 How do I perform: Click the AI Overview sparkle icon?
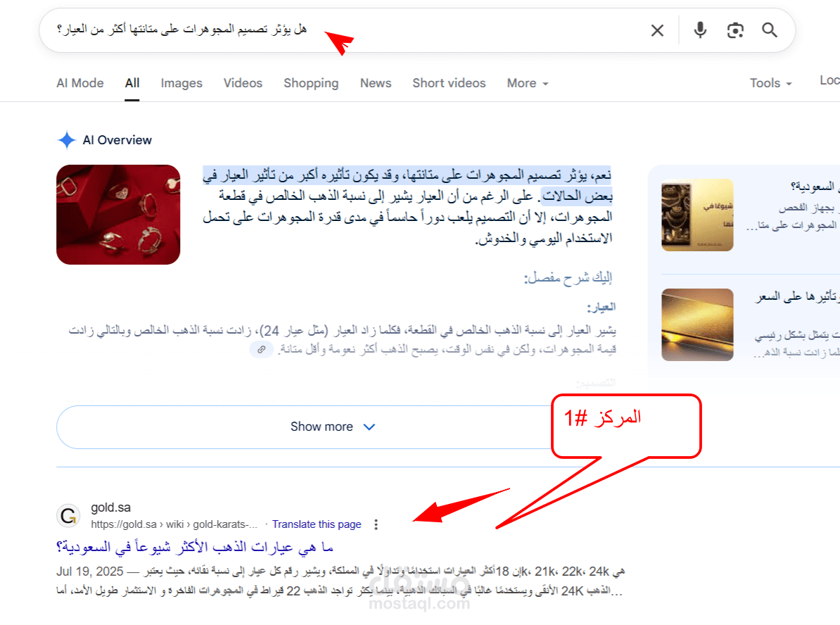[x=67, y=140]
